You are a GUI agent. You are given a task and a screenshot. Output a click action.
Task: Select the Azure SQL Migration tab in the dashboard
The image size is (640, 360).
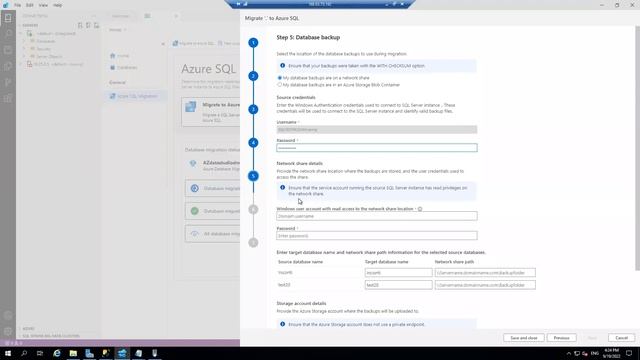tap(136, 96)
